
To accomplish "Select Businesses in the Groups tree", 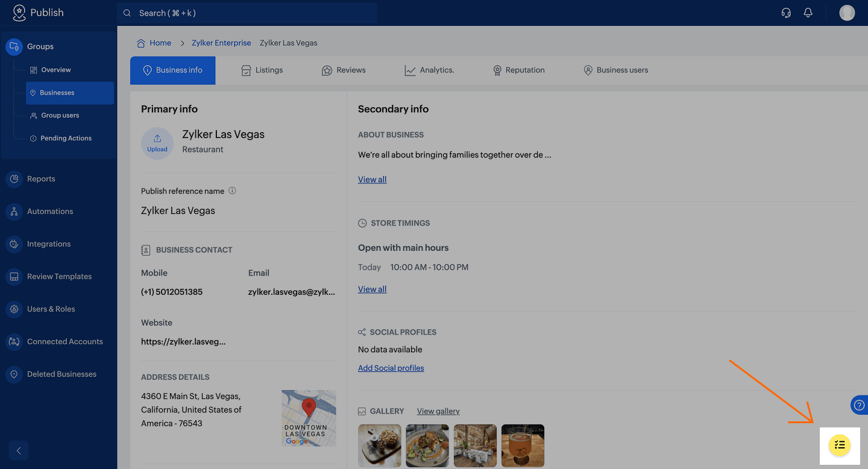I will click(x=70, y=93).
